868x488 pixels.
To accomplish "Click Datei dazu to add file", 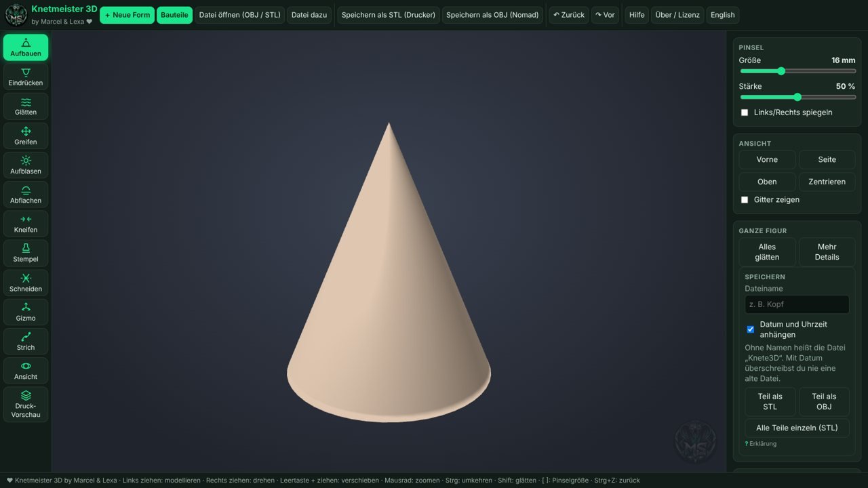I will 309,15.
